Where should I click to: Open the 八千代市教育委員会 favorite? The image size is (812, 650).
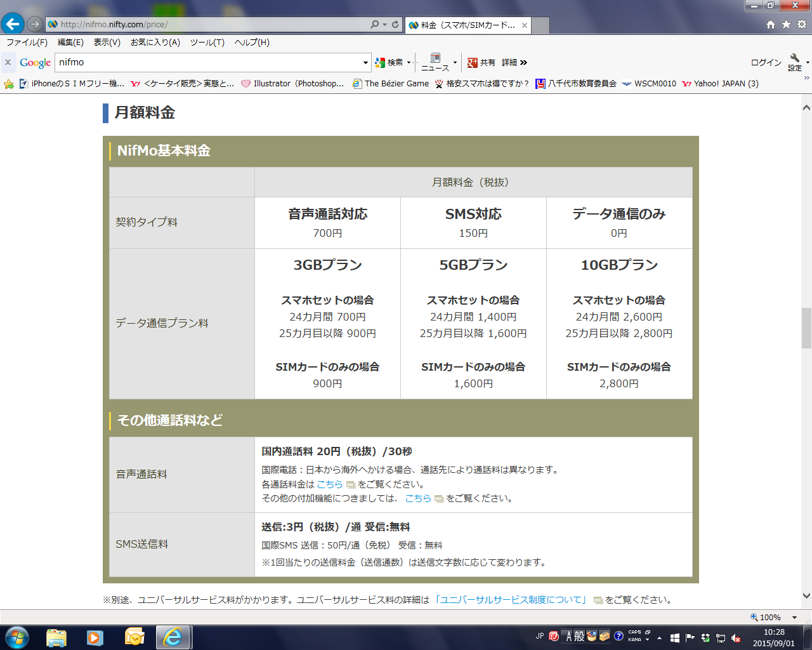[576, 84]
